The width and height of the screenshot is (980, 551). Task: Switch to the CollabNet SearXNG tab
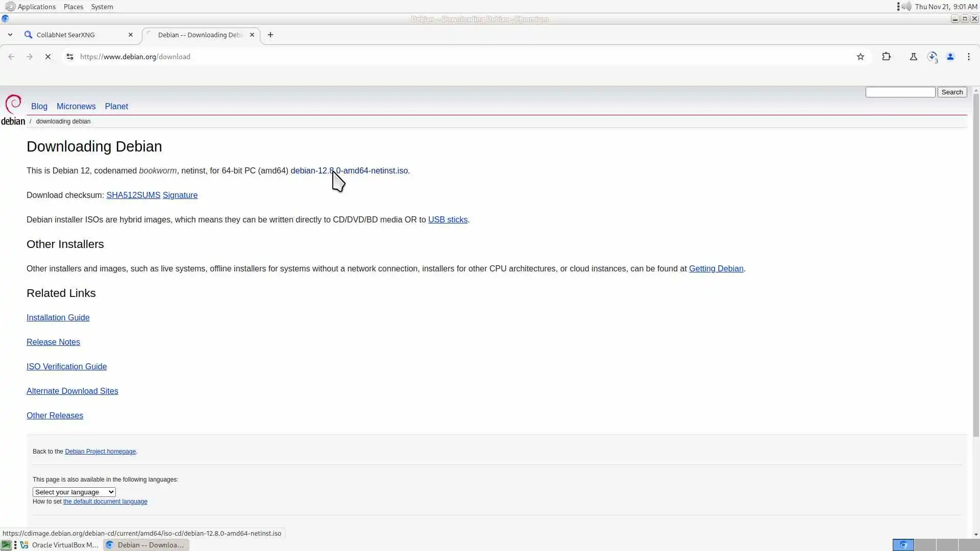click(77, 35)
